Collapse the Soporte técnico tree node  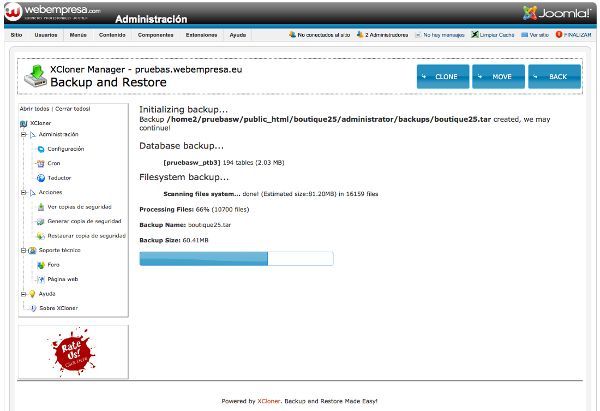24,250
